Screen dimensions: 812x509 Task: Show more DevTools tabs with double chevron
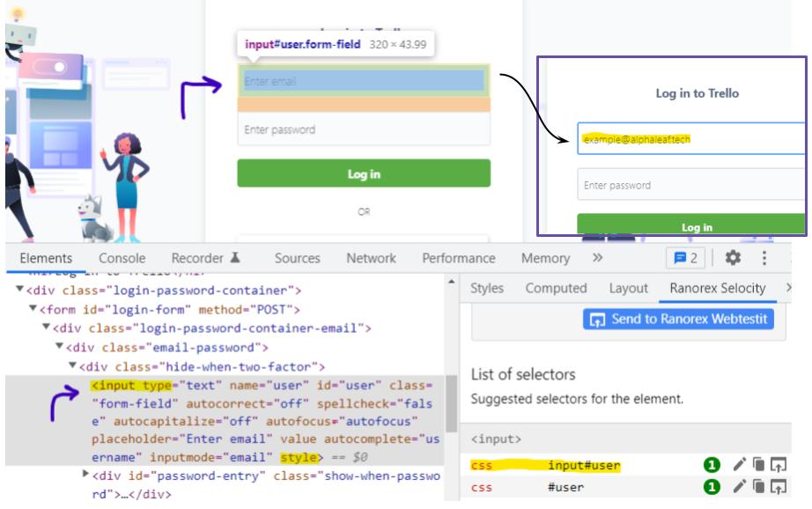tap(597, 258)
